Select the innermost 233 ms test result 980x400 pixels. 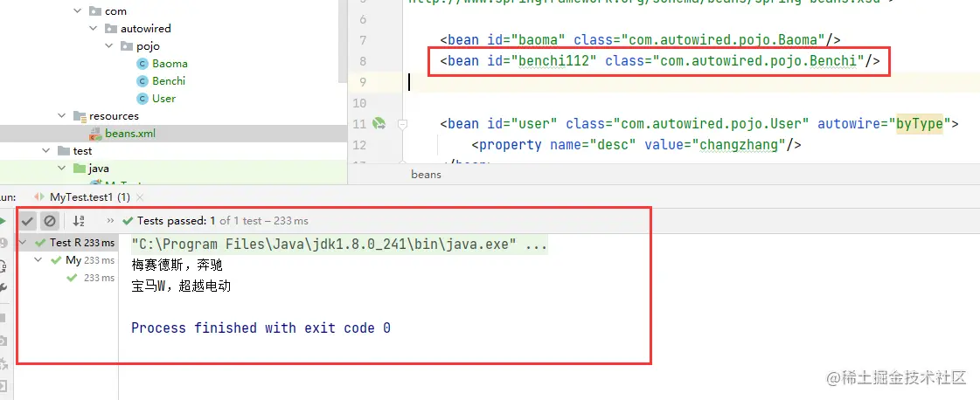coord(67,278)
